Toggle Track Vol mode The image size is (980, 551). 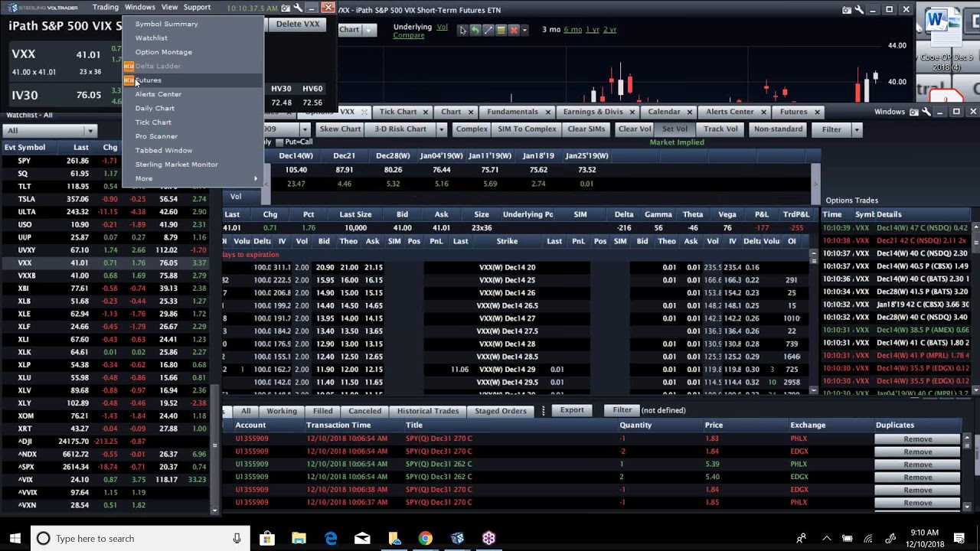(720, 129)
